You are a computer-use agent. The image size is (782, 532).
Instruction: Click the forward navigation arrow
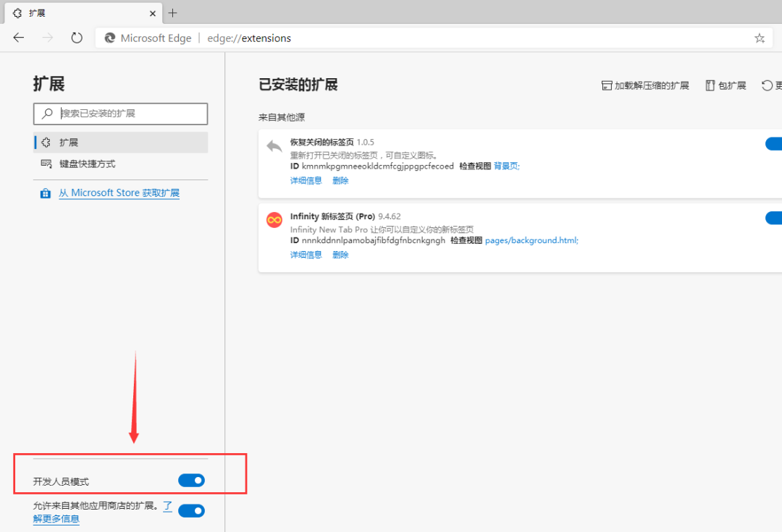47,38
